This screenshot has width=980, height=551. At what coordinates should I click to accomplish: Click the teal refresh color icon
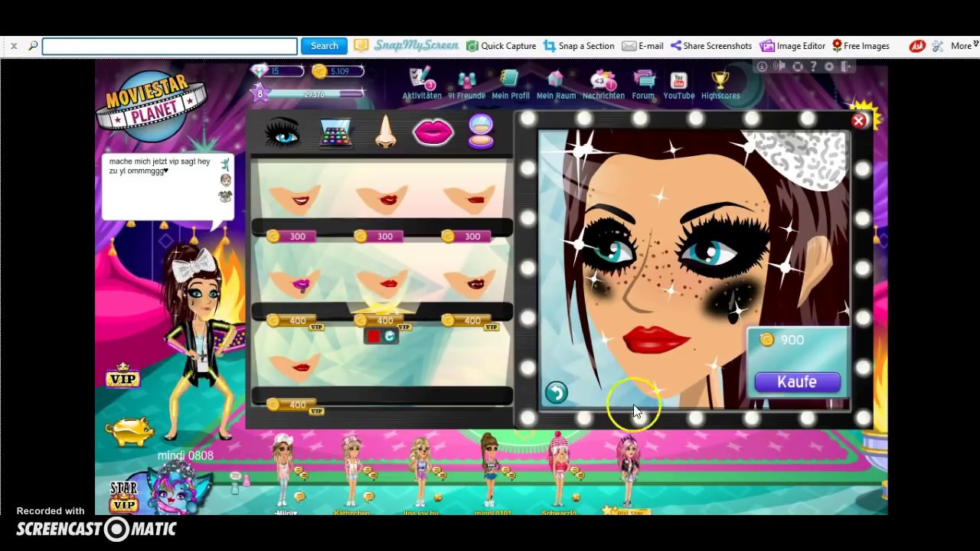390,337
